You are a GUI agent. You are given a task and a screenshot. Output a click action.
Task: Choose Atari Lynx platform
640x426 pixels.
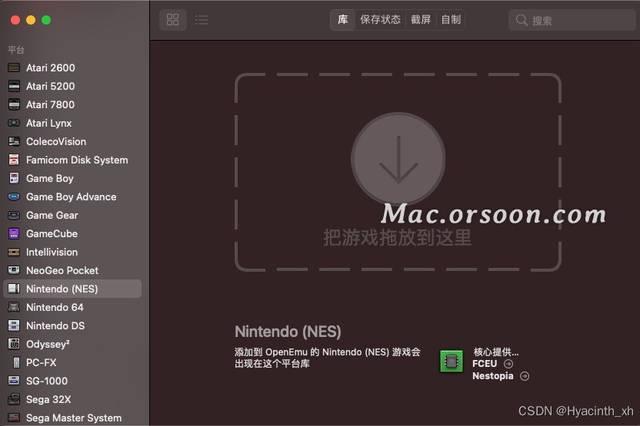pos(49,123)
